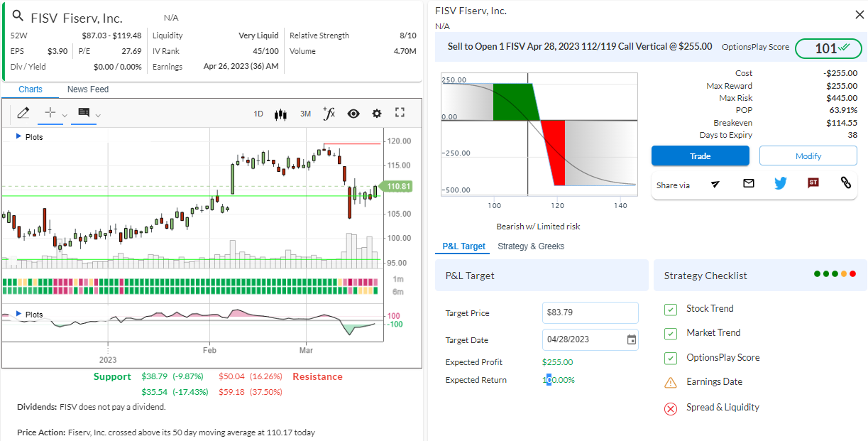This screenshot has width=868, height=441.
Task: Click the $59.18 resistance level
Action: click(x=231, y=391)
